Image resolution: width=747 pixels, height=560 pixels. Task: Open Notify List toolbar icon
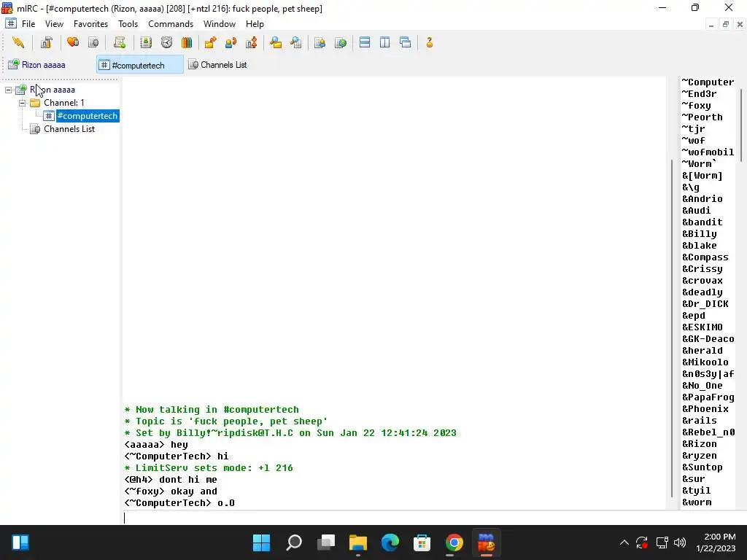320,43
